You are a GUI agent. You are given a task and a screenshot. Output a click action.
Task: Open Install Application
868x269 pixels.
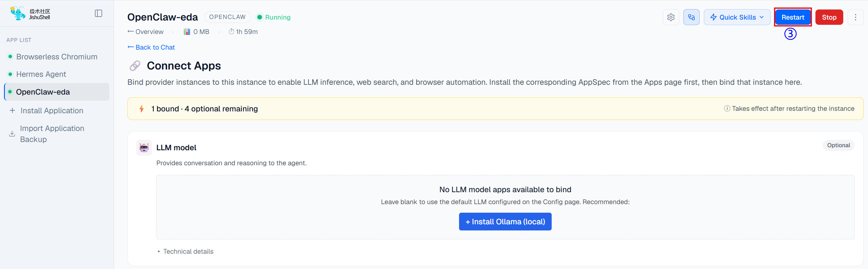57,110
